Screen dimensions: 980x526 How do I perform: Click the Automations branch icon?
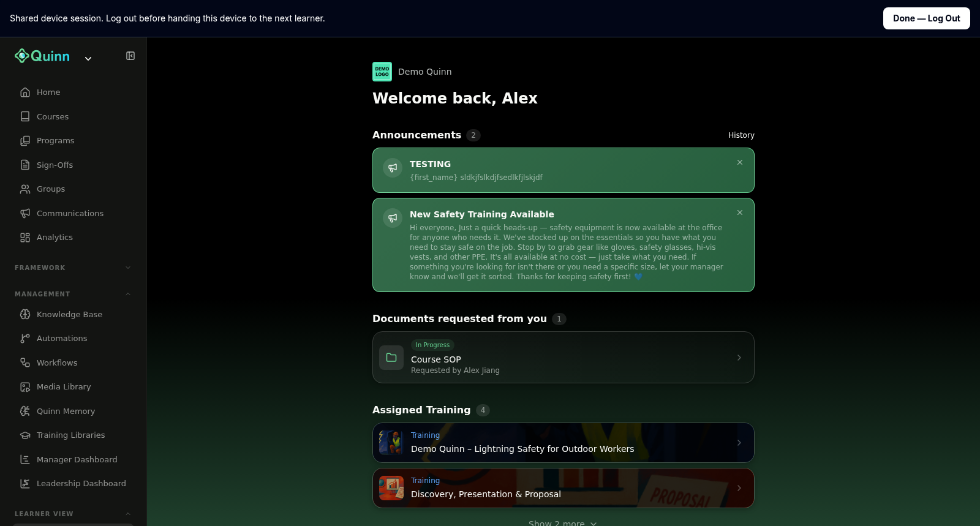(x=25, y=339)
